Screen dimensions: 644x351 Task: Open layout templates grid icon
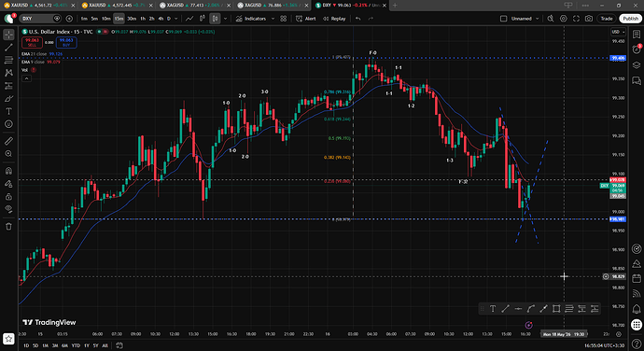click(x=284, y=19)
